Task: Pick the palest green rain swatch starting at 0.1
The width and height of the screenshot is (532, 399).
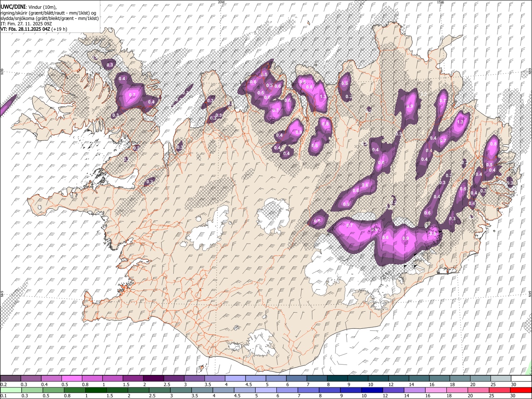Action: pos(11,390)
